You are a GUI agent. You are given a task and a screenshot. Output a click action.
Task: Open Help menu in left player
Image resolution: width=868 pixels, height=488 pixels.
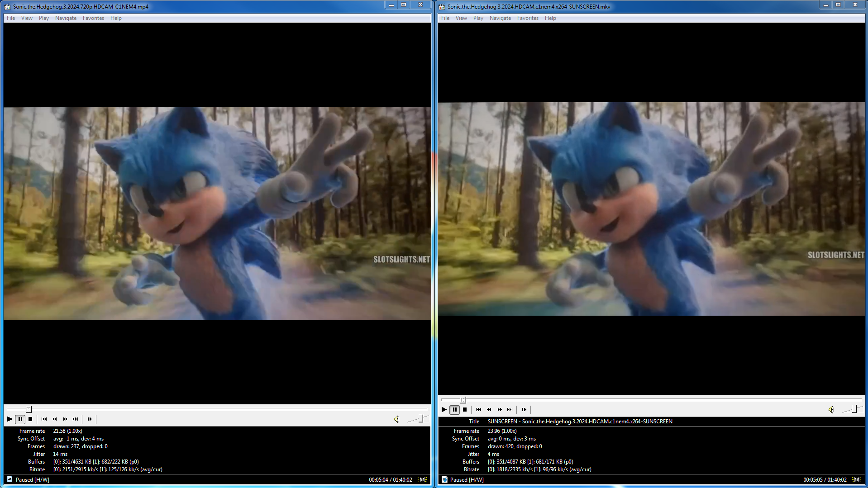116,18
